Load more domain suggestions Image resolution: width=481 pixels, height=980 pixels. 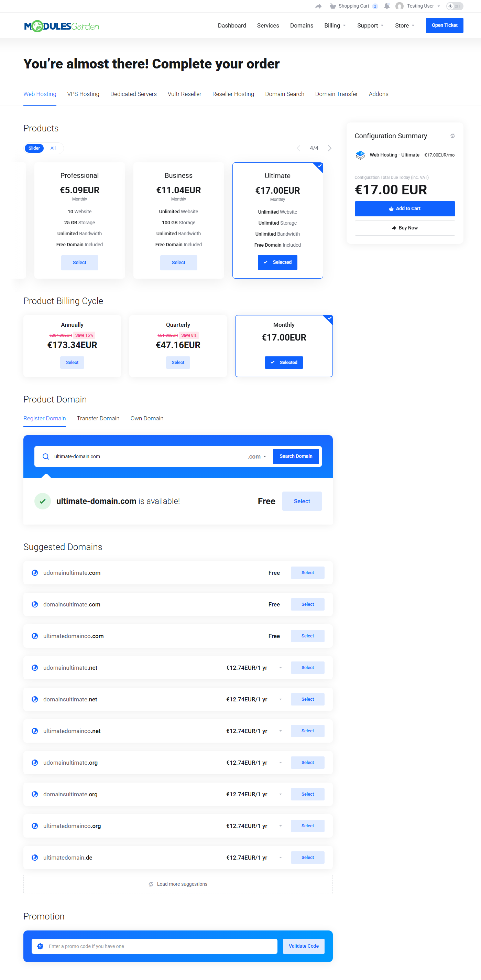pyautogui.click(x=178, y=884)
